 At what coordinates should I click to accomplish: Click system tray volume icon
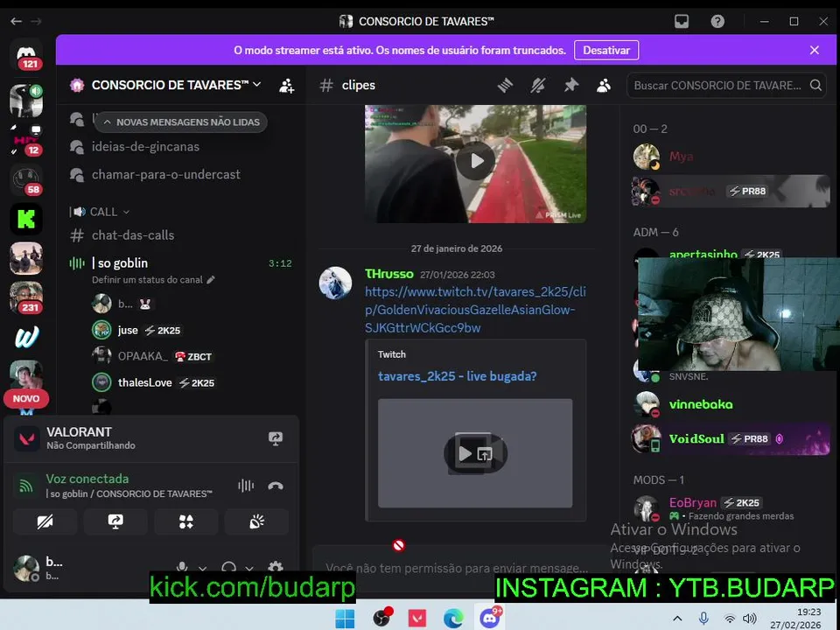point(750,619)
